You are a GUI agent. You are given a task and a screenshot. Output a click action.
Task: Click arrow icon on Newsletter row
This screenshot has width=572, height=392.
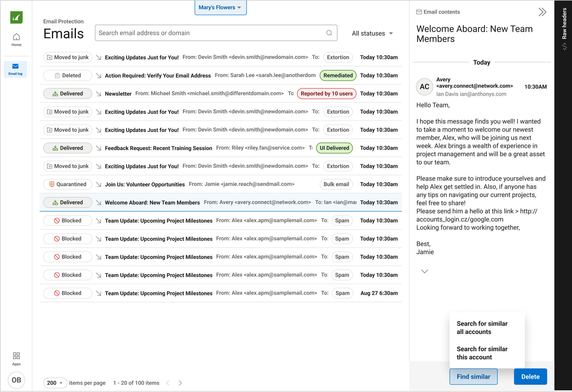click(x=98, y=94)
